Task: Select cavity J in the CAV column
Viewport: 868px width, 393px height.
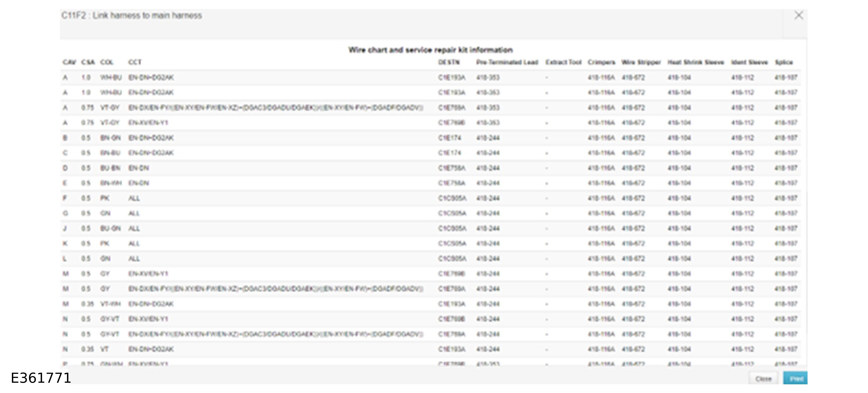Action: pyautogui.click(x=65, y=229)
